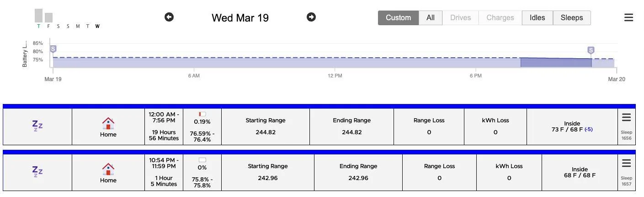The image size is (644, 197).
Task: Toggle the Sleeps filter
Action: point(572,18)
